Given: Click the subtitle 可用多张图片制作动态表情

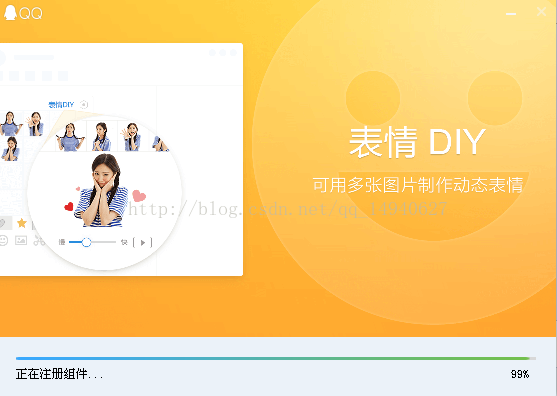Looking at the screenshot, I should click(x=418, y=185).
